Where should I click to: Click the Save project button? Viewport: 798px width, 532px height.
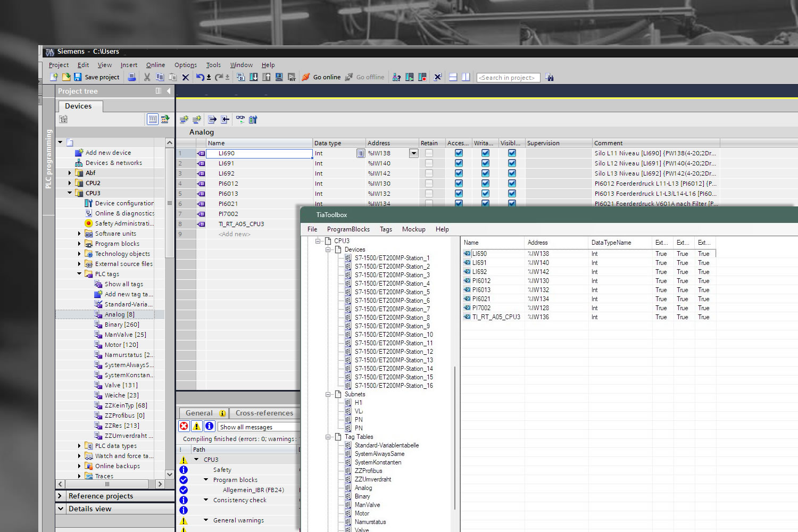96,77
